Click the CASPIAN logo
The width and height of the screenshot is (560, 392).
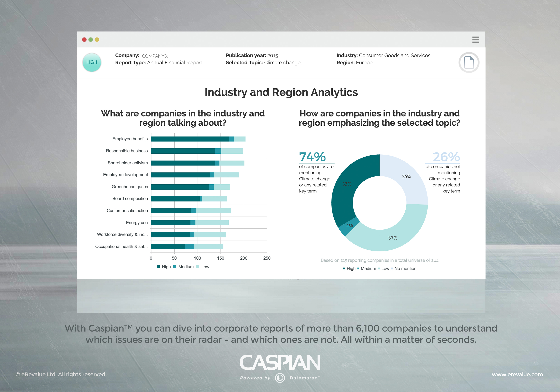(x=280, y=362)
